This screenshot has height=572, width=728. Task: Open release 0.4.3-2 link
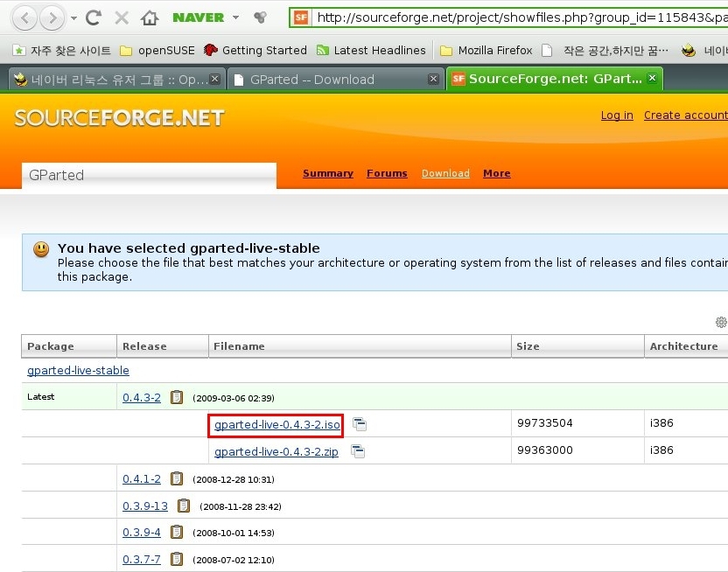pyautogui.click(x=142, y=398)
